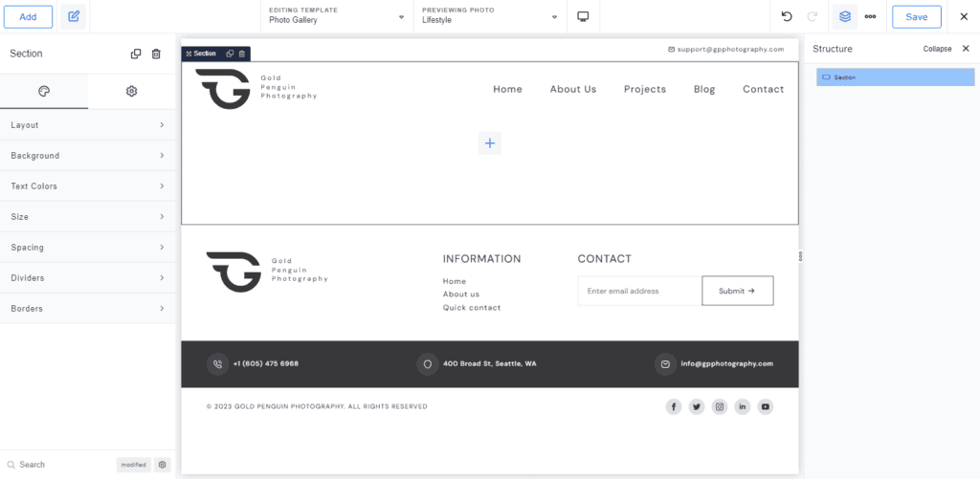This screenshot has width=980, height=479.
Task: Collapse the Structure panel tree
Action: (x=937, y=49)
